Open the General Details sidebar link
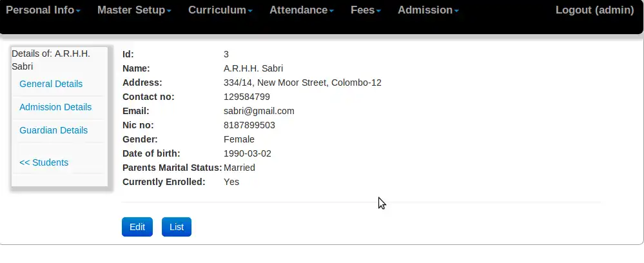 (x=51, y=84)
